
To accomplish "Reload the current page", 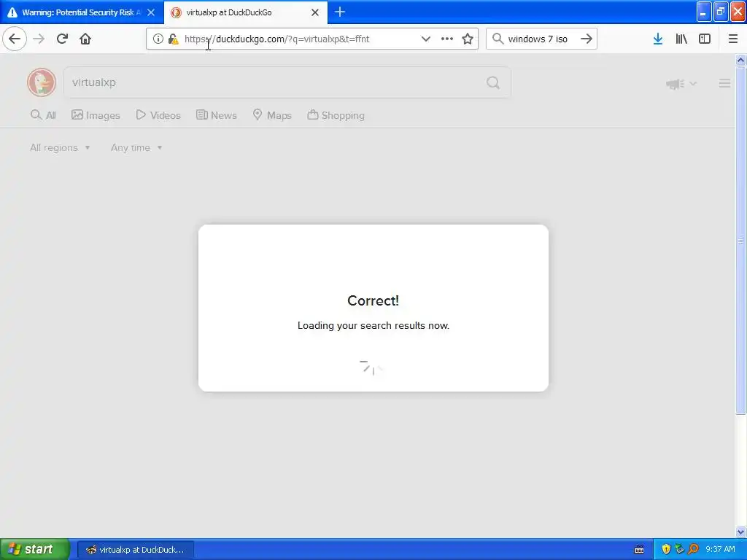I will tap(63, 39).
